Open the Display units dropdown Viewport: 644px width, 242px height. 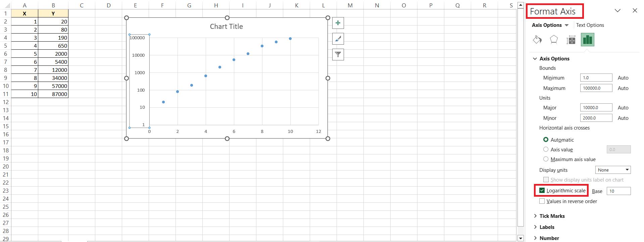[613, 170]
